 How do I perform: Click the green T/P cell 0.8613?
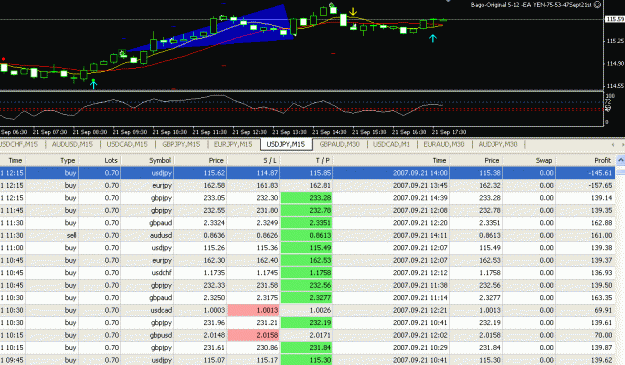tap(306, 235)
